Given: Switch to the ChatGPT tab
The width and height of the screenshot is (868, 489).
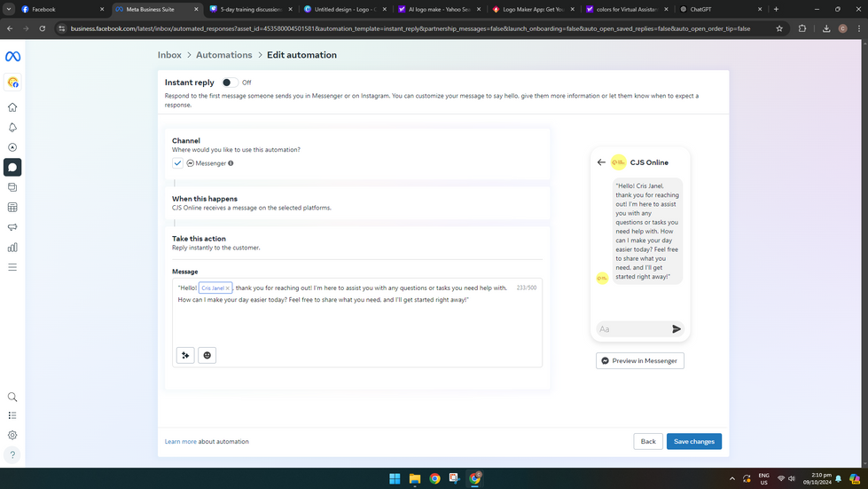Looking at the screenshot, I should (722, 10).
